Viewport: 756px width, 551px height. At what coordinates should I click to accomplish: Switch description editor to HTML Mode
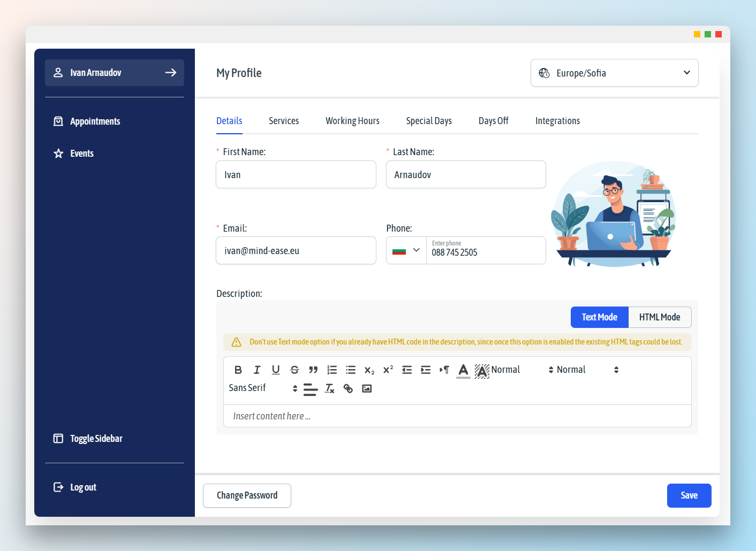(659, 317)
